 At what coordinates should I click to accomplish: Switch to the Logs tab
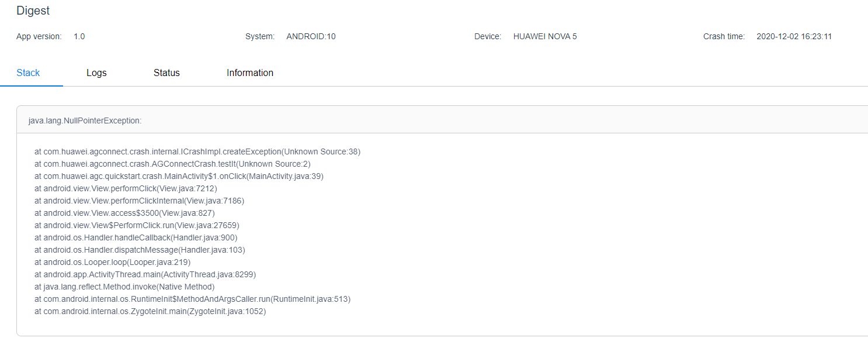click(96, 73)
